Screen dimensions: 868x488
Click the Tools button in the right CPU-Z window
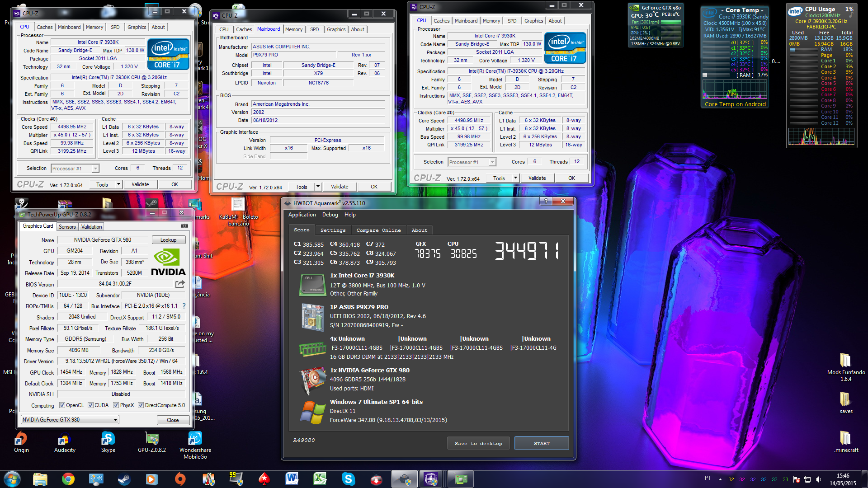coord(499,178)
